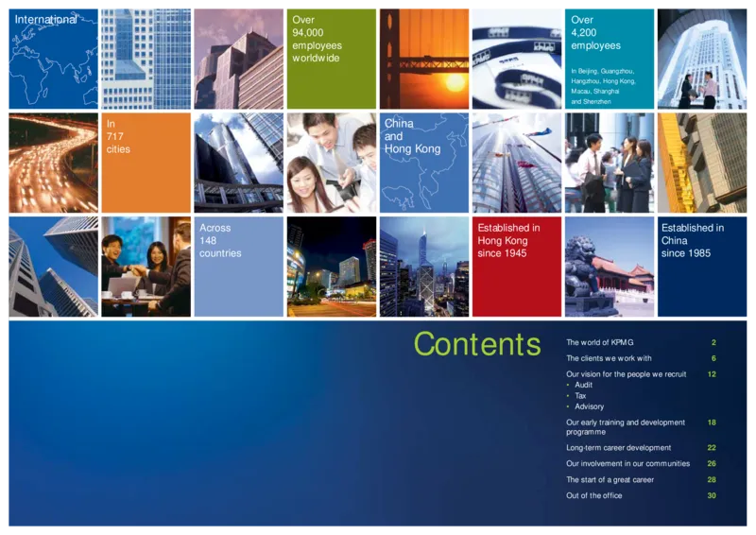This screenshot has width=756, height=535.
Task: Select 'The clients we work with' entry
Action: click(609, 358)
